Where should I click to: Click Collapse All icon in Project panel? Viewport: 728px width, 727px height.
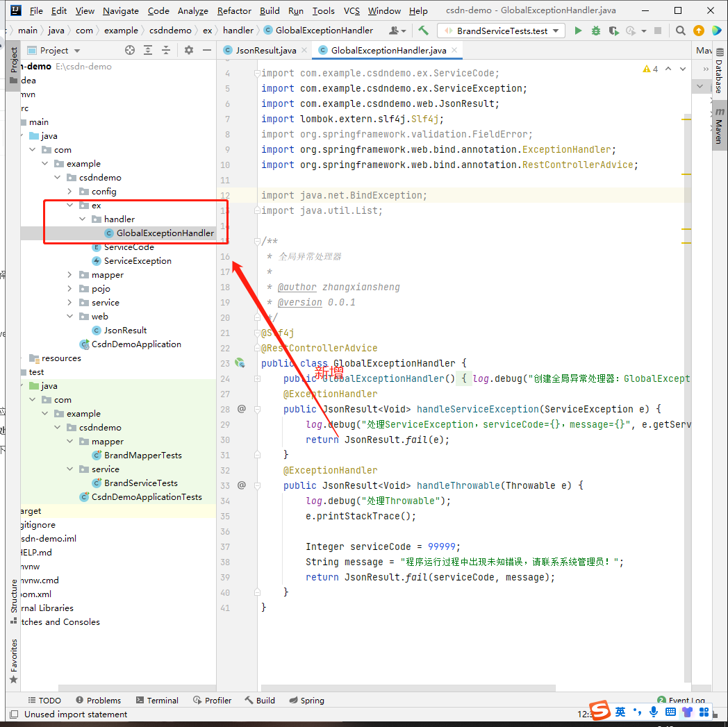coord(166,50)
